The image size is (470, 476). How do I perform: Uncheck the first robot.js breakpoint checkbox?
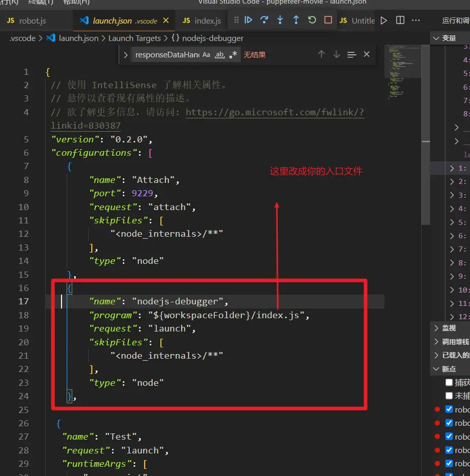[x=449, y=409]
